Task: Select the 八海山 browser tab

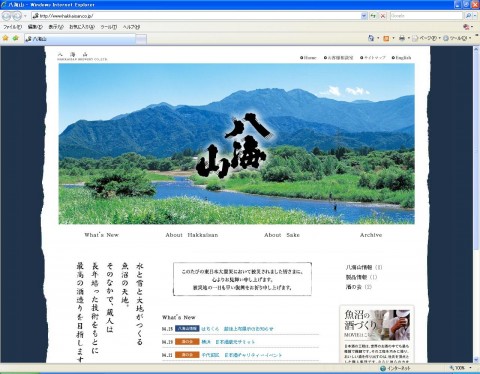Action: coord(80,39)
